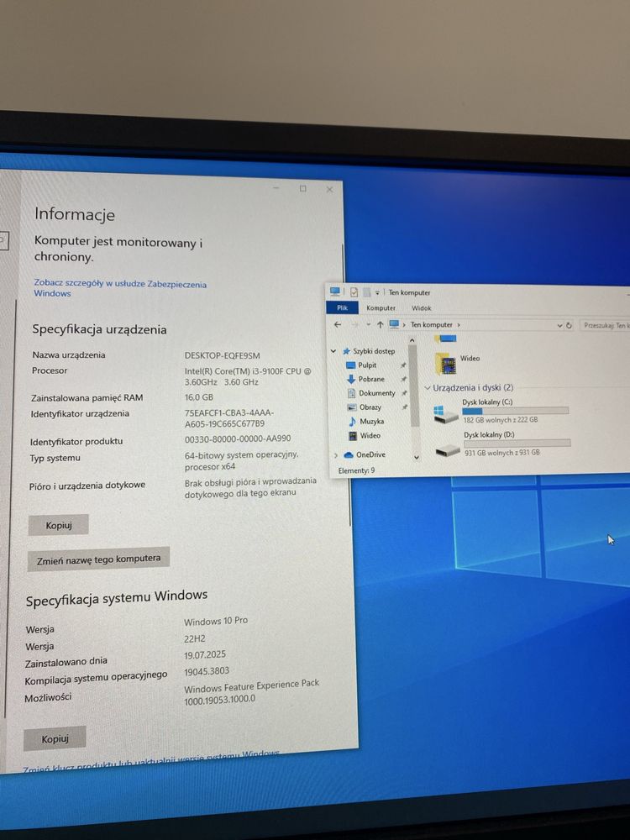Select OneDrive cloud icon in navigation pane

(x=349, y=454)
